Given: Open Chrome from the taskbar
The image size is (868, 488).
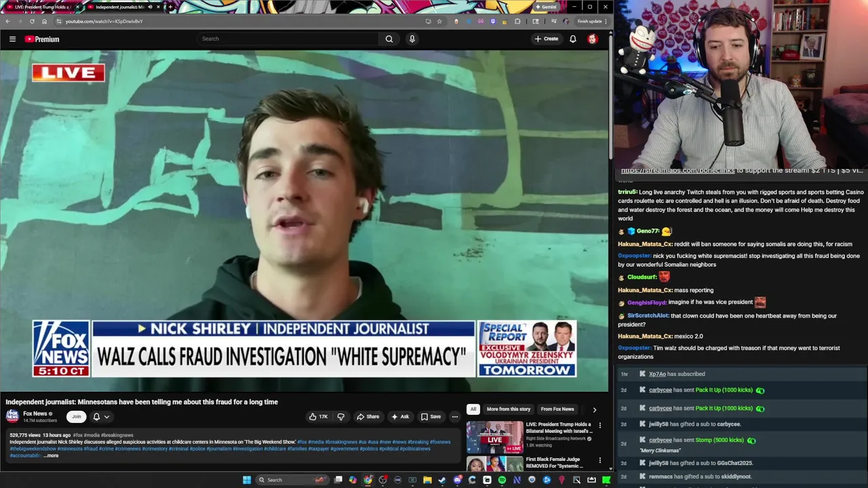Looking at the screenshot, I should [x=368, y=480].
